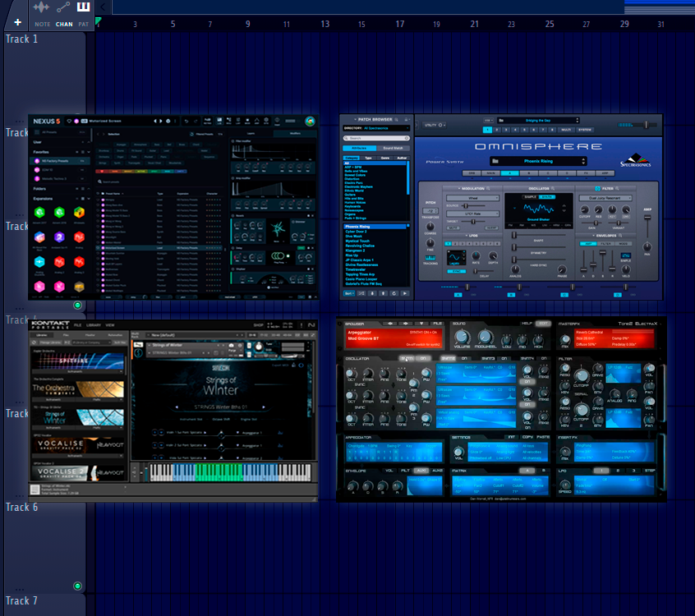Screen dimensions: 695x616
Task: Select the CHAN channel view icon
Action: pos(63,8)
